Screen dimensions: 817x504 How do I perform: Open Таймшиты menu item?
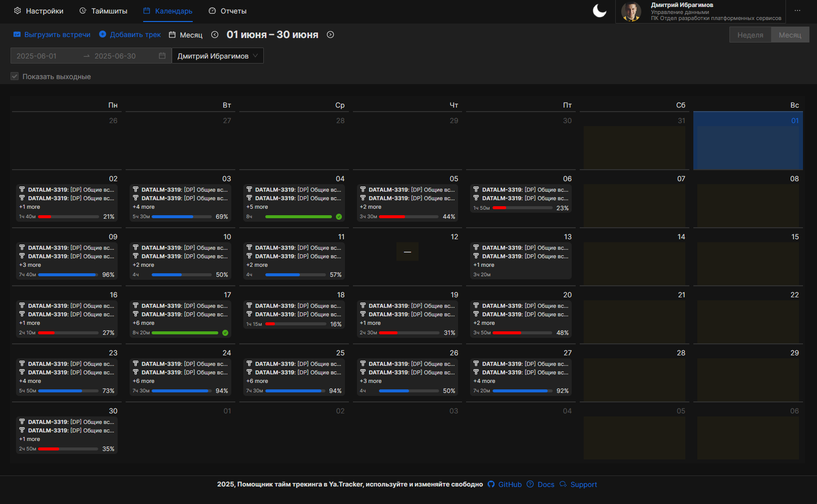pyautogui.click(x=103, y=11)
